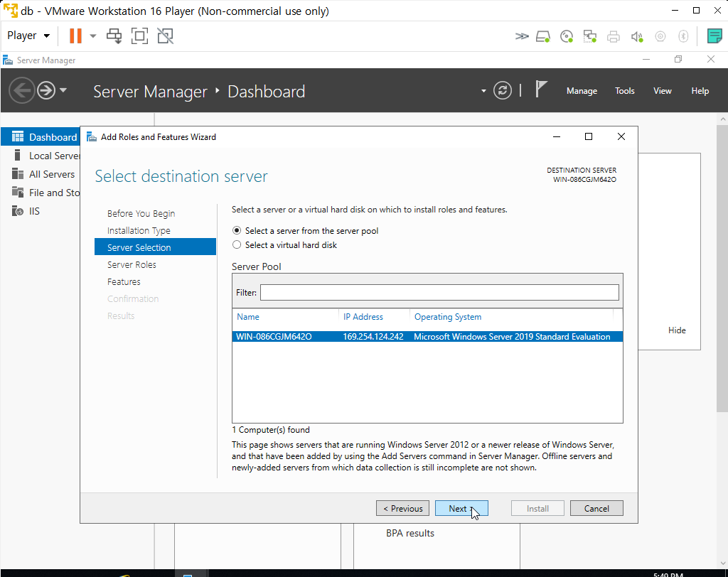The image size is (728, 577).
Task: Enter full screen mode icon in VMware
Action: point(140,36)
